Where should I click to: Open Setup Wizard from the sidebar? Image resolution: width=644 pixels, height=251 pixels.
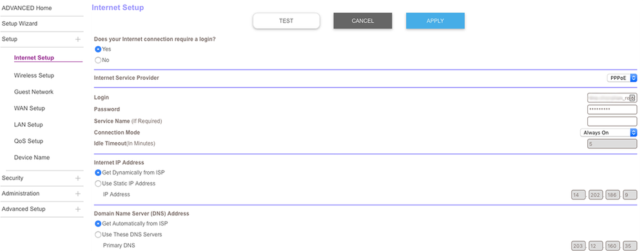pyautogui.click(x=19, y=24)
